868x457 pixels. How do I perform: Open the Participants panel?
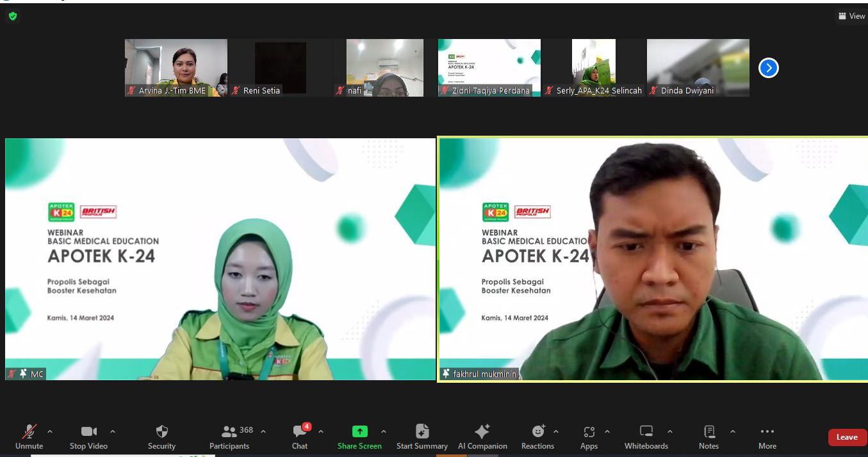click(229, 437)
